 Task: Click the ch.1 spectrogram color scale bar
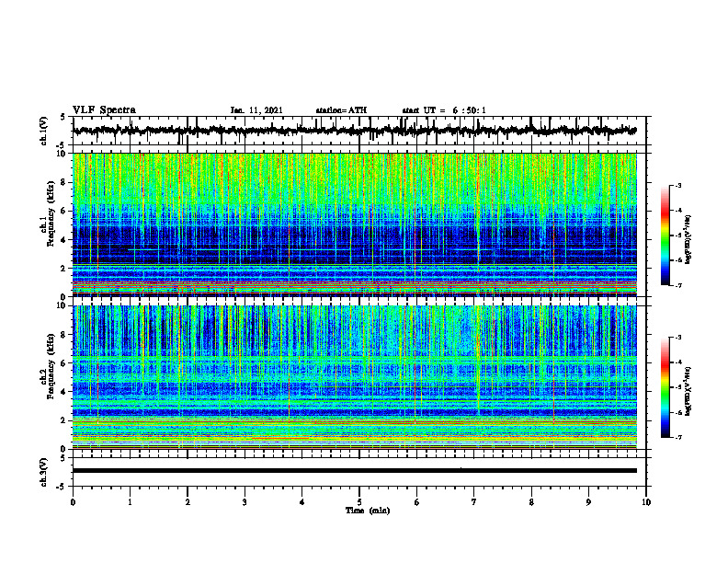coord(665,236)
